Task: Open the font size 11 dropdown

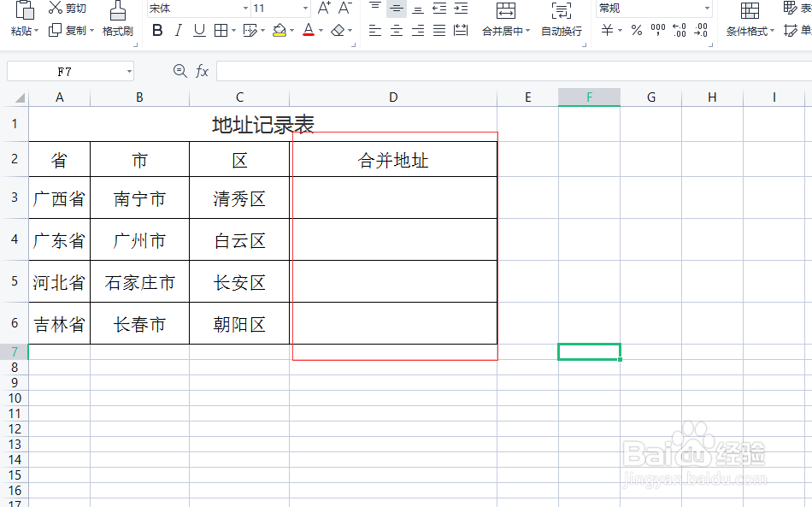Action: coord(305,9)
